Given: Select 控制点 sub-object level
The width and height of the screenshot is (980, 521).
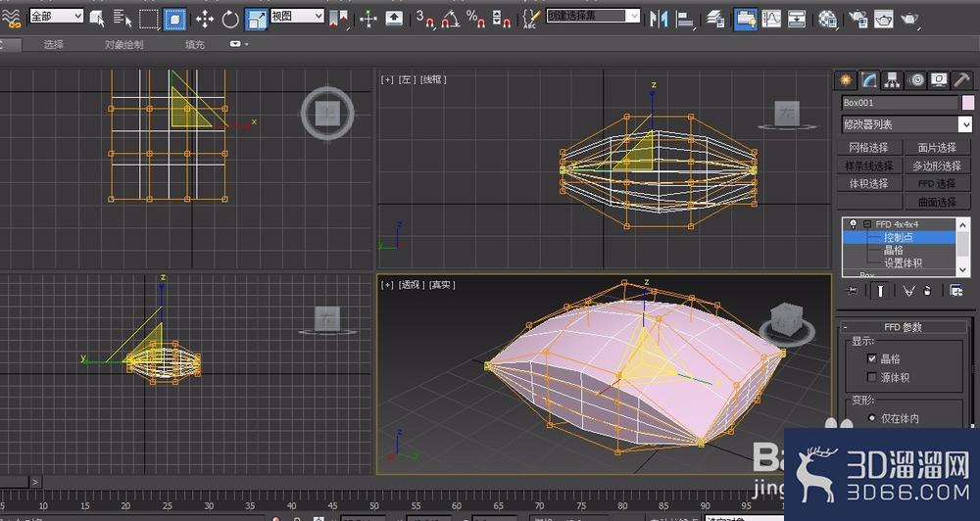Looking at the screenshot, I should click(899, 237).
